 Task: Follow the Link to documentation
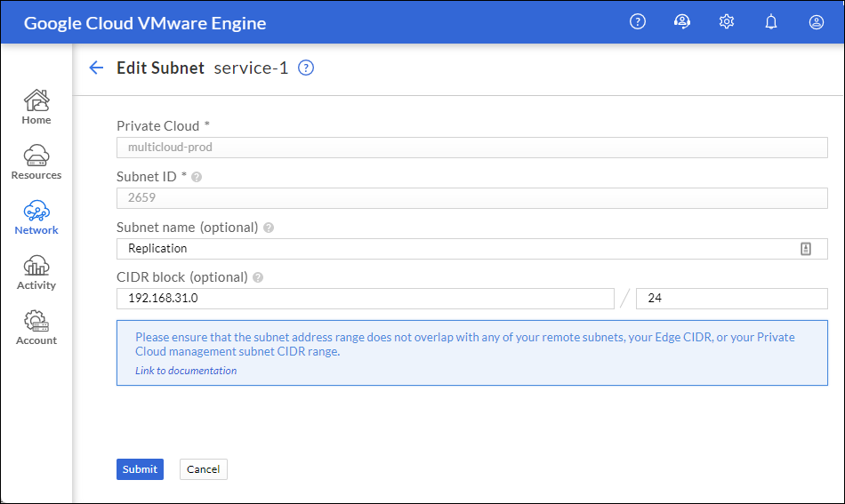[x=186, y=371]
